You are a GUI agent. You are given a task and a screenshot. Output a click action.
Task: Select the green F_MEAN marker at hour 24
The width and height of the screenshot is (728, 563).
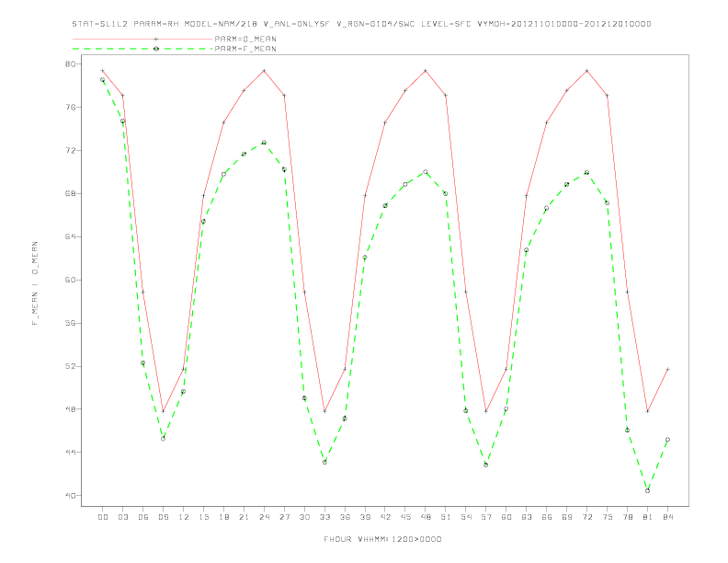click(264, 143)
